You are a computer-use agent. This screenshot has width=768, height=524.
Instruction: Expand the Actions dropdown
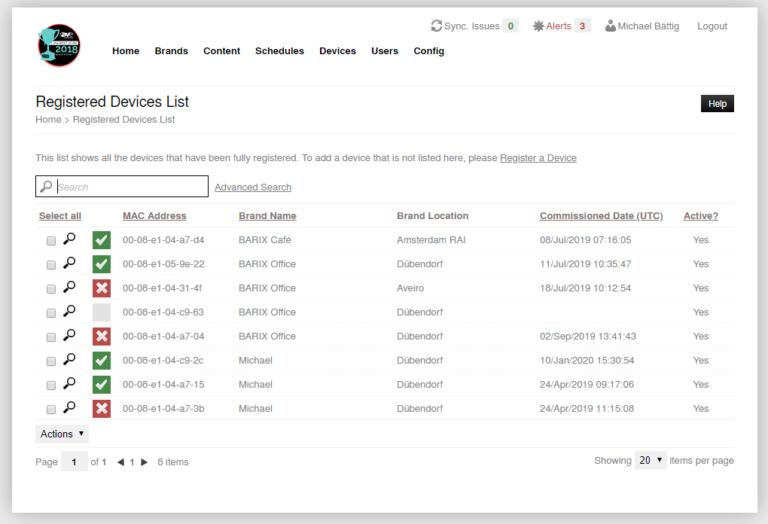pyautogui.click(x=62, y=434)
